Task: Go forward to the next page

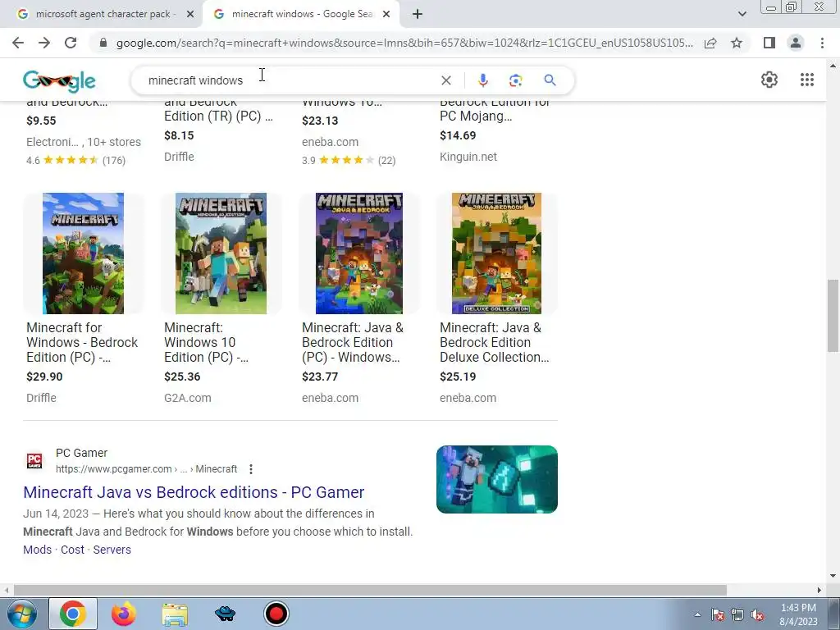Action: 44,43
